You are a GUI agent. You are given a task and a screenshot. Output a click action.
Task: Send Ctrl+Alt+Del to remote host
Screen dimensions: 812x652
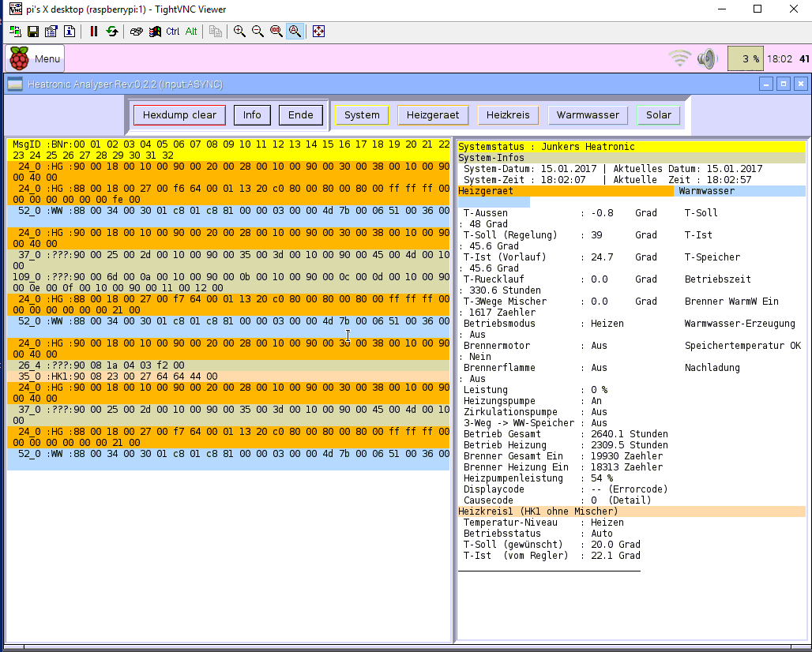coord(136,32)
